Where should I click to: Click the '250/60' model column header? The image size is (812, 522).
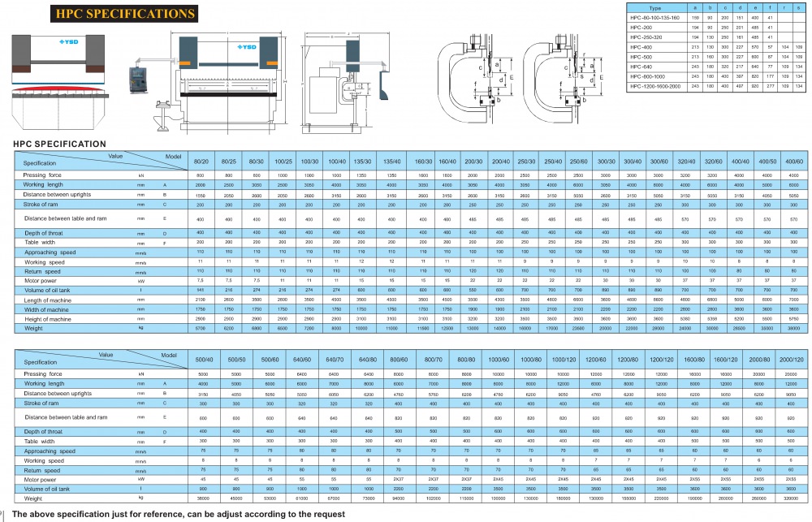tap(578, 162)
